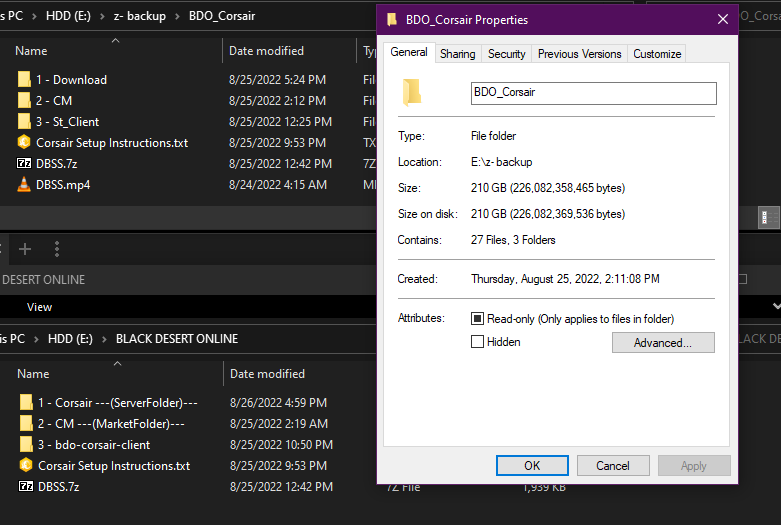Screen dimensions: 781x525
Task: Switch to the Sharing tab
Action: (x=458, y=54)
